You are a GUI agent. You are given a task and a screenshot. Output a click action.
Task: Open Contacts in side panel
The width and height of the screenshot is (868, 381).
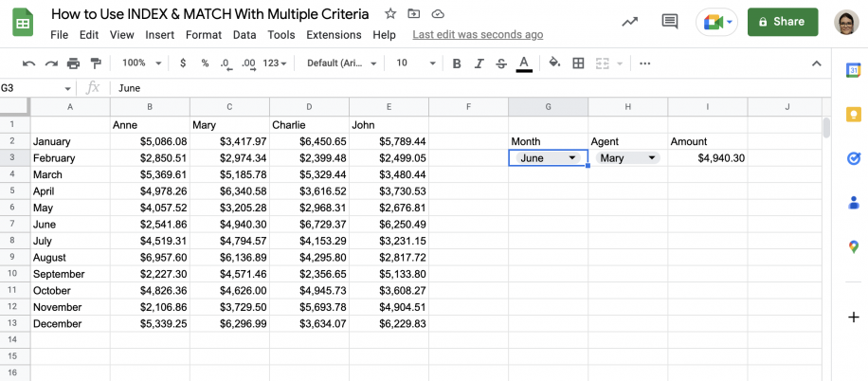click(853, 203)
